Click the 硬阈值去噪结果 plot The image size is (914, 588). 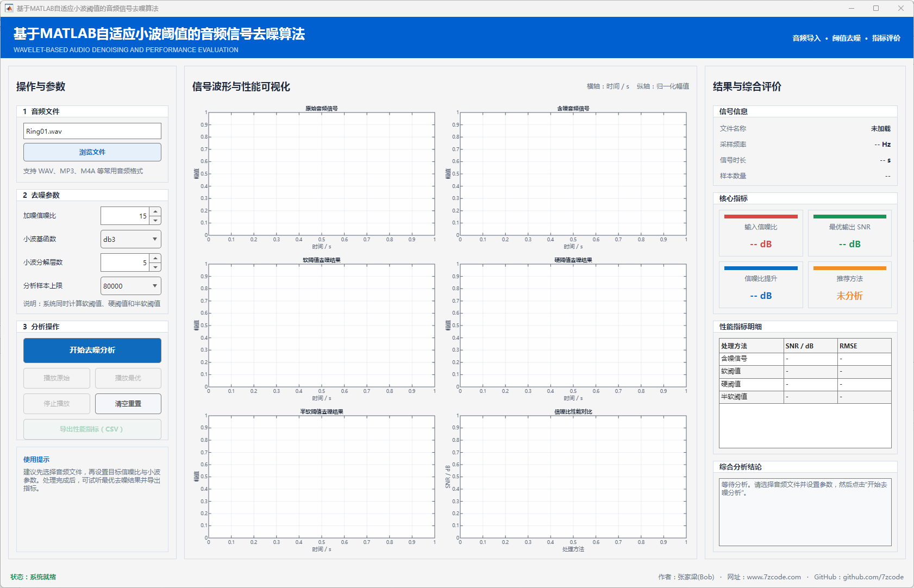573,326
